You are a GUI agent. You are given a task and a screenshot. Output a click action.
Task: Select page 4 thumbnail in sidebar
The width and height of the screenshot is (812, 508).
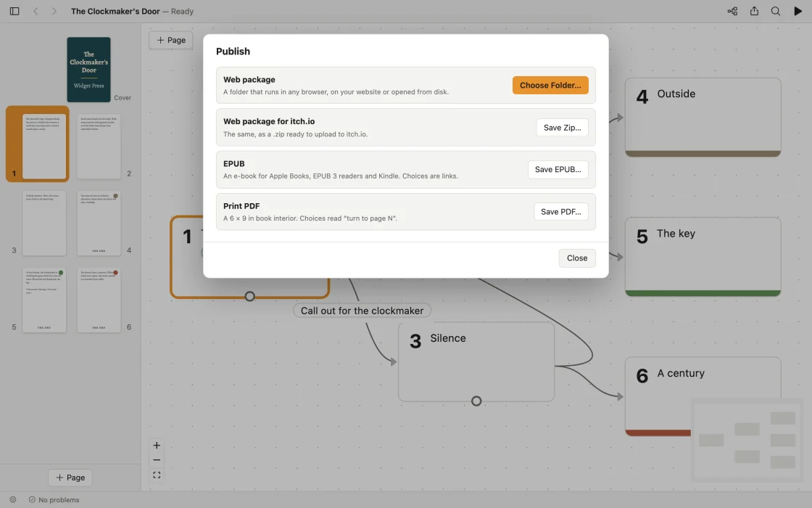tap(99, 224)
